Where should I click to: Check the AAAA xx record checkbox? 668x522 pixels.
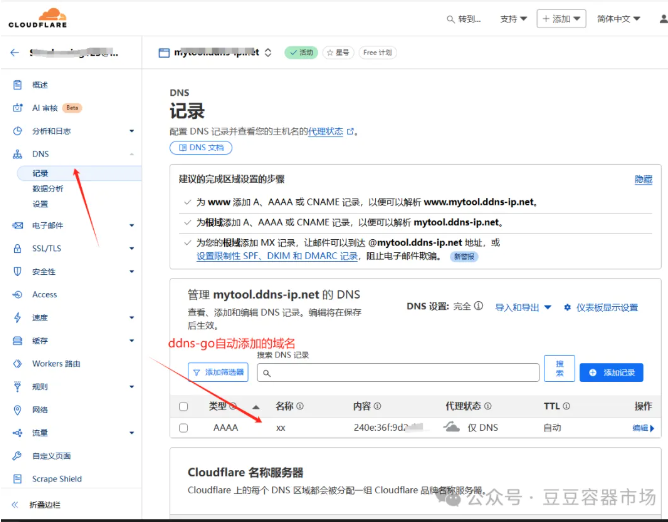coord(184,428)
